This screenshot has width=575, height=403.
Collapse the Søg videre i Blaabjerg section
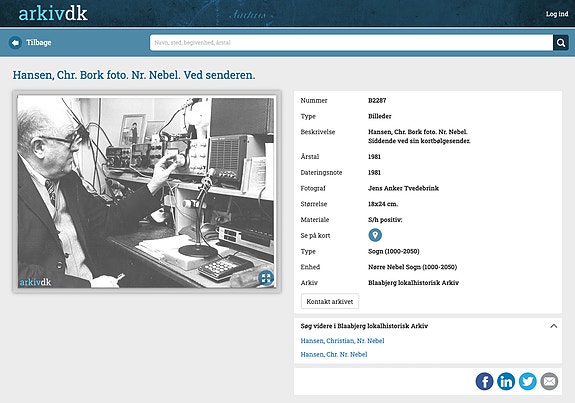[x=554, y=326]
